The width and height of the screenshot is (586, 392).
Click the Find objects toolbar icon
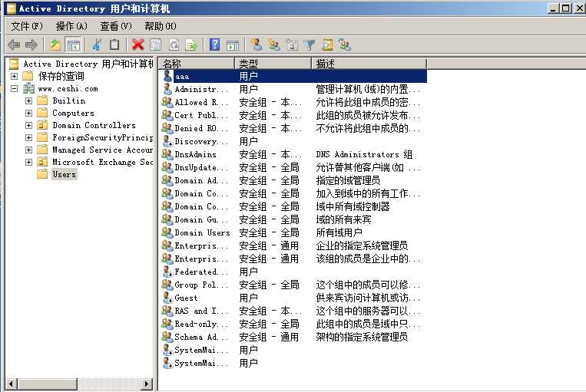327,45
